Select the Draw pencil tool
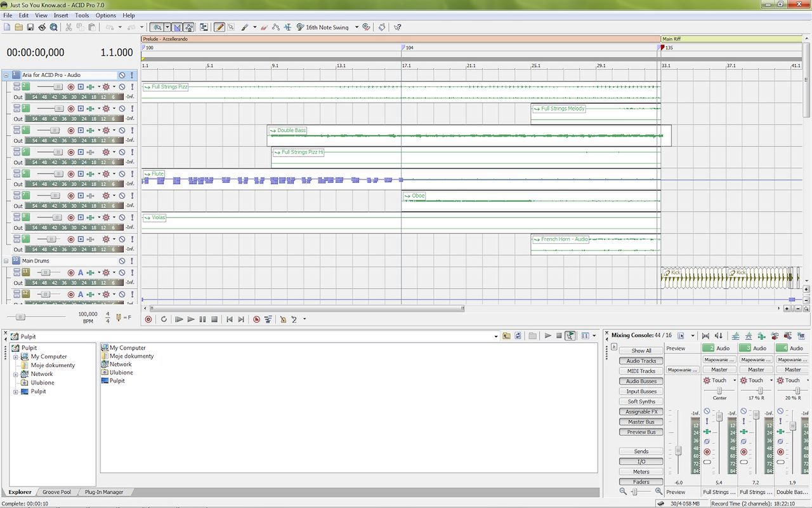Screen dimensions: 812x508 [x=219, y=27]
